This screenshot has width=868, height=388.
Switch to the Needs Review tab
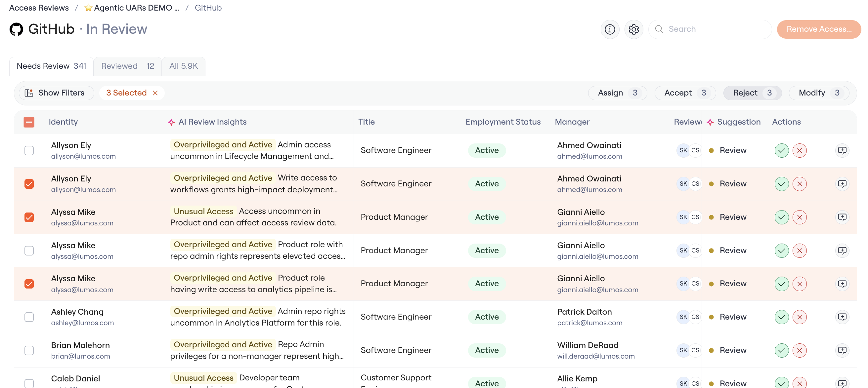click(51, 66)
